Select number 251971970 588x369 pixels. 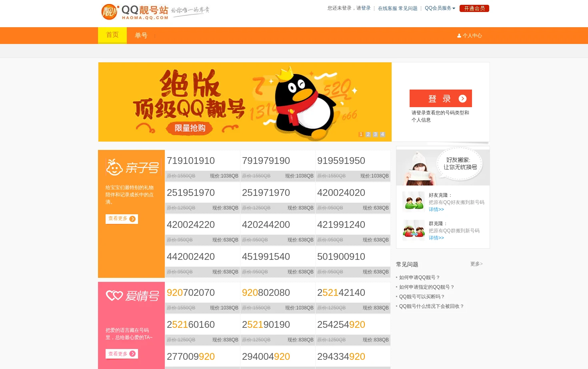pyautogui.click(x=266, y=193)
